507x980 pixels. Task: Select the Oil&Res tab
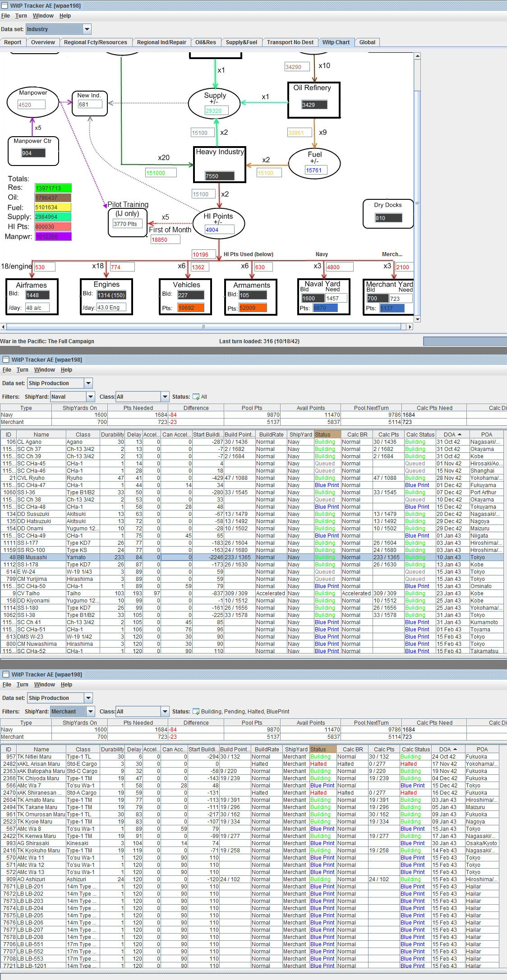206,42
